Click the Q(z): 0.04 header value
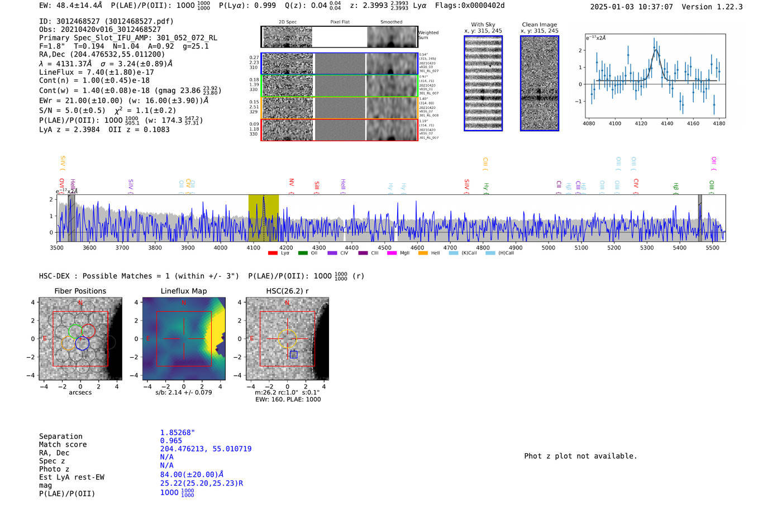The image size is (782, 532). (x=313, y=6)
